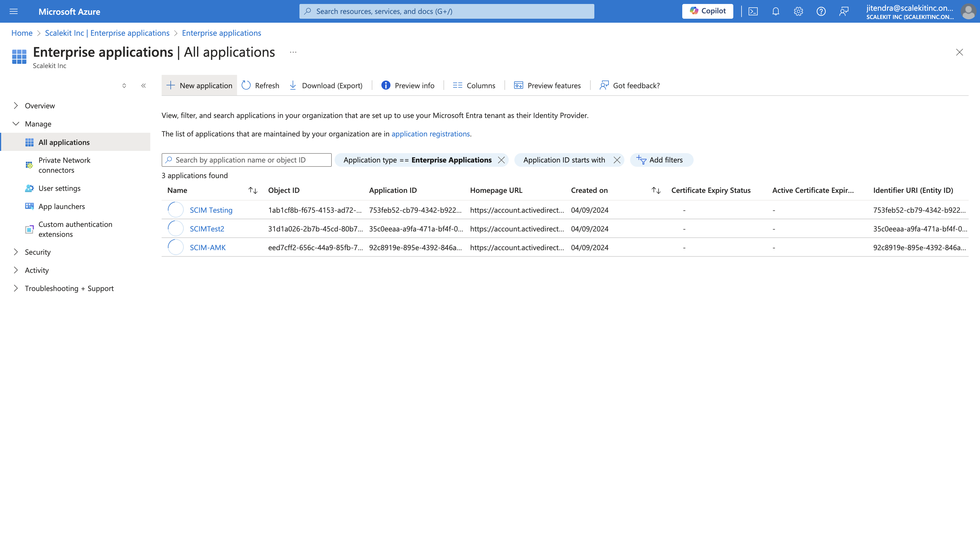Screen dimensions: 980x544
Task: Select object ID 1ab1cf8b-f675-4153-ad72 cell
Action: (315, 210)
